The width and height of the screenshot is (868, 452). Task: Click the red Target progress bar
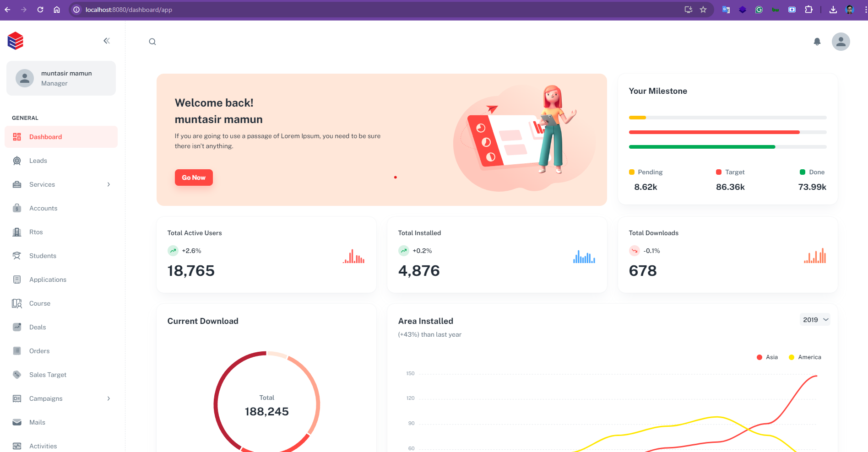coord(714,132)
